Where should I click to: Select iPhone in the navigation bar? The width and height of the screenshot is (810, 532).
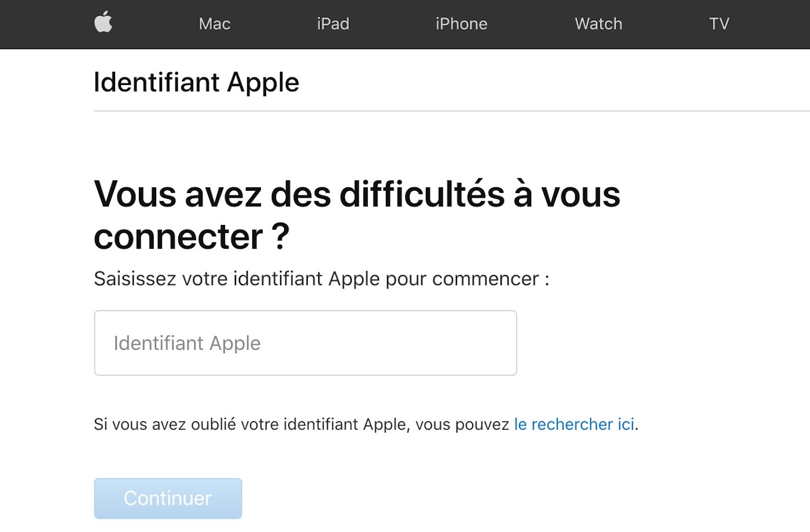(x=461, y=24)
